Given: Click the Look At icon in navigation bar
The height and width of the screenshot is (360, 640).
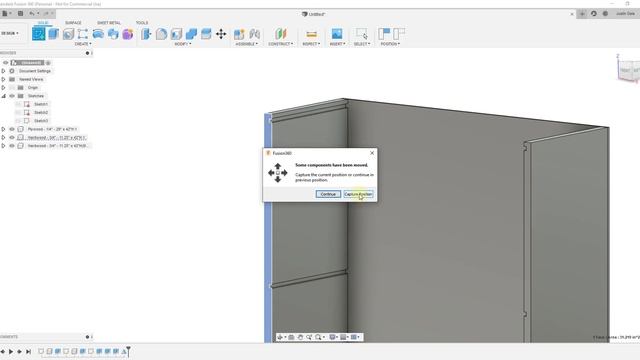Looking at the screenshot, I should click(x=291, y=337).
